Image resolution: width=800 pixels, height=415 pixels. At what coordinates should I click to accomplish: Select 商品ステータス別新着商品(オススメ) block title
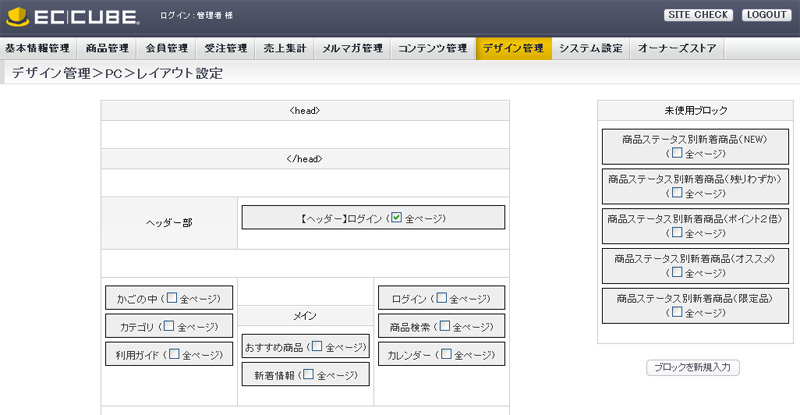click(x=695, y=259)
